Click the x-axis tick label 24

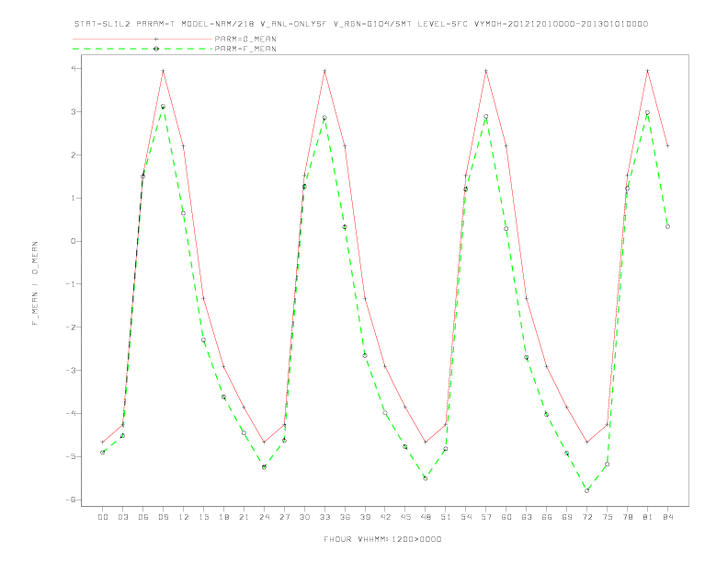(264, 517)
